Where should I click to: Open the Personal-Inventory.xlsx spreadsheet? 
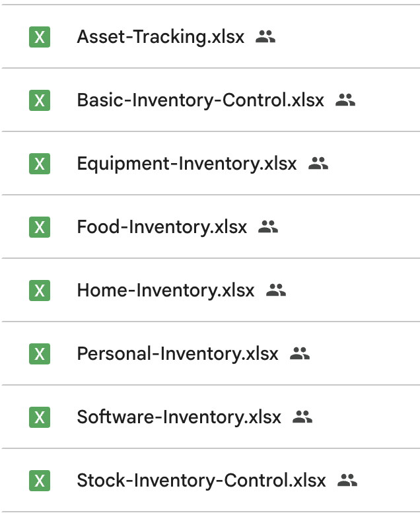[178, 354]
